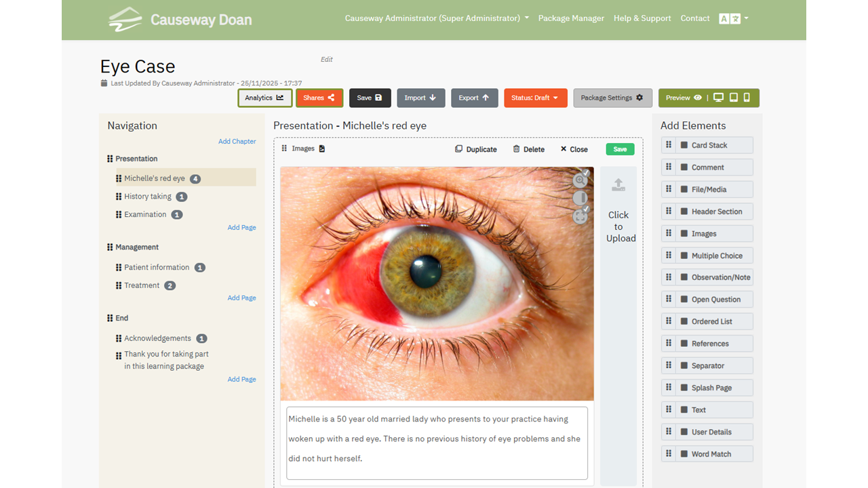Go to Help & Support in the top menu
Viewport: 868px width, 488px height.
pos(642,18)
